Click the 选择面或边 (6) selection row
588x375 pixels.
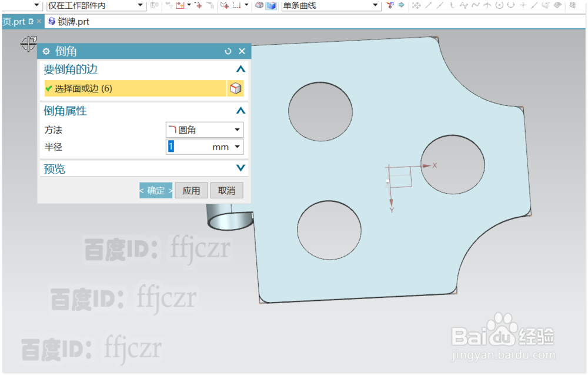[135, 88]
